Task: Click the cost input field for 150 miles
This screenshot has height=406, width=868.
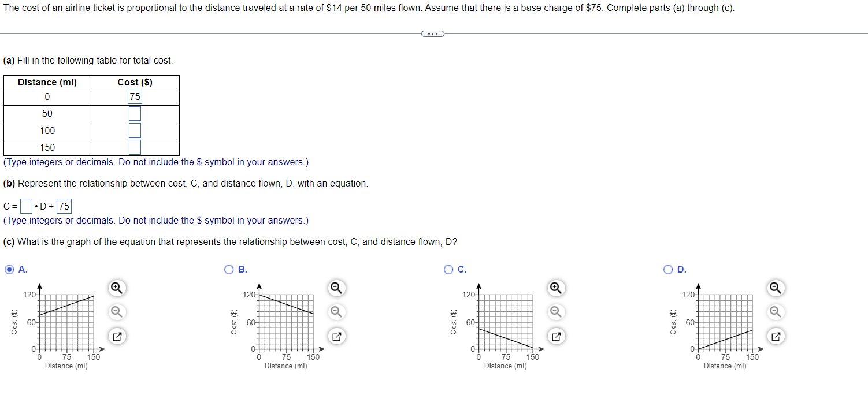Action: tap(134, 147)
